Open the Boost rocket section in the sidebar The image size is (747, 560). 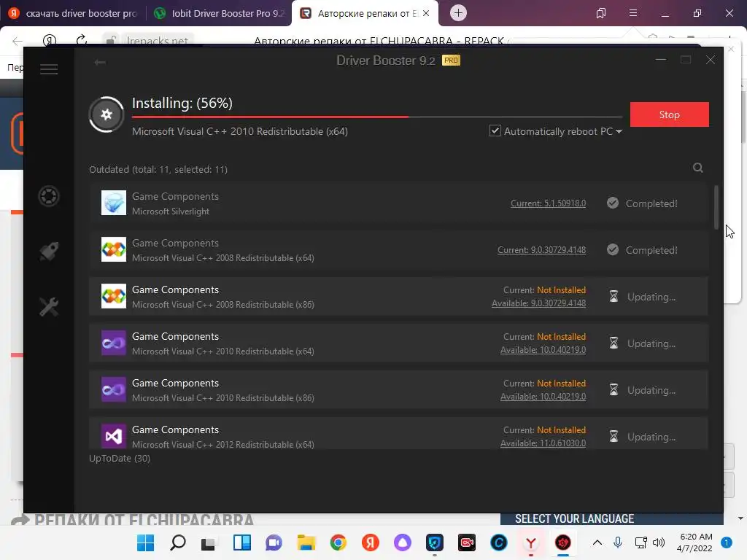point(49,252)
